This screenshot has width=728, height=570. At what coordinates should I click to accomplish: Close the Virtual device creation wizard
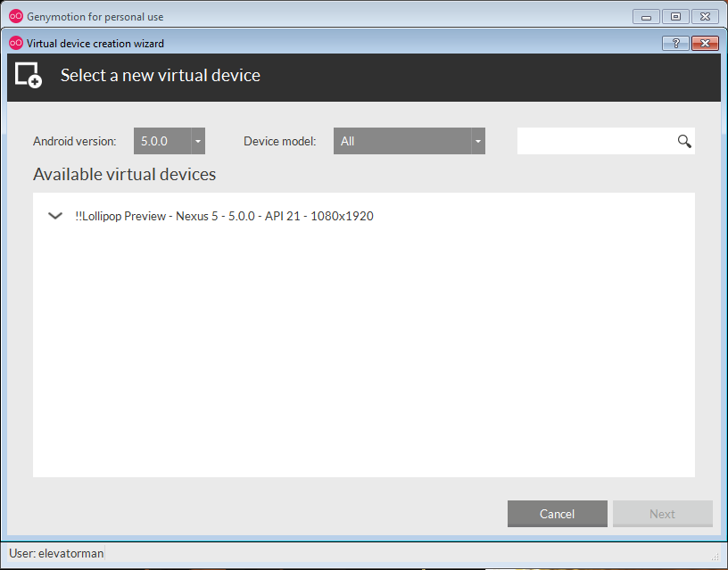pyautogui.click(x=705, y=43)
